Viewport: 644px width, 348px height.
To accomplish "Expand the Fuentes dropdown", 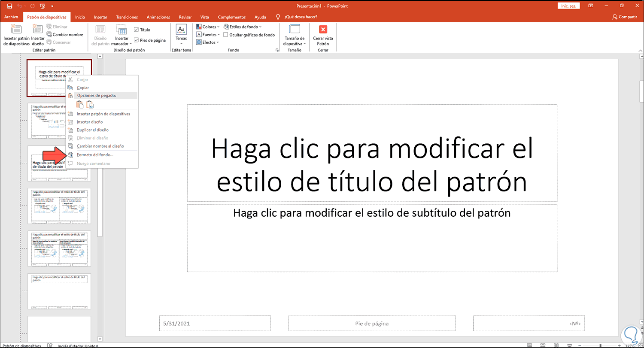I will tap(208, 35).
